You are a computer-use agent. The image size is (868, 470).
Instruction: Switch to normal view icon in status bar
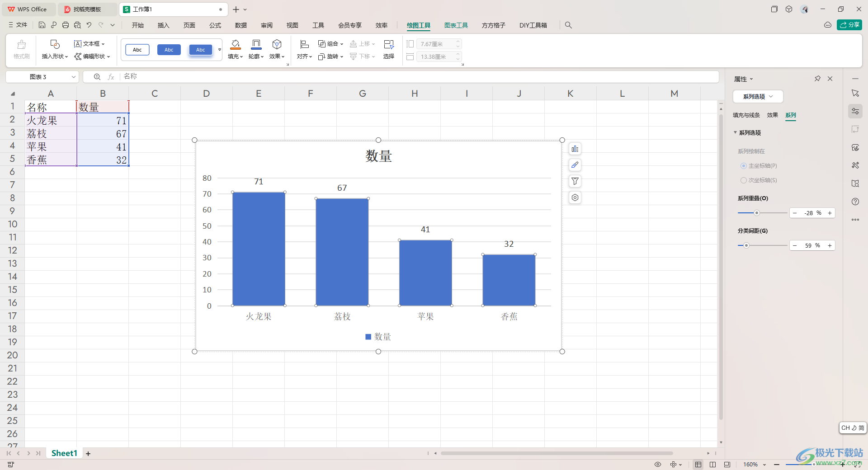pyautogui.click(x=698, y=465)
